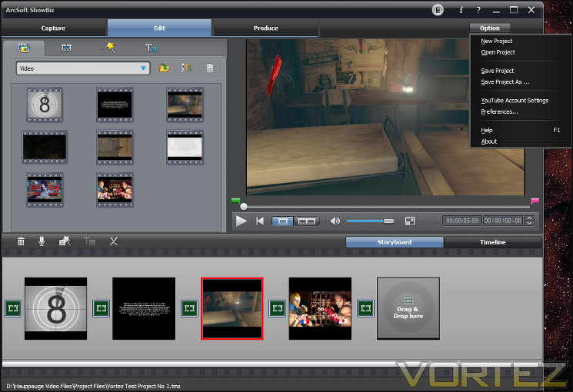Click the storyboard trash delete icon
The image size is (573, 392).
point(21,241)
